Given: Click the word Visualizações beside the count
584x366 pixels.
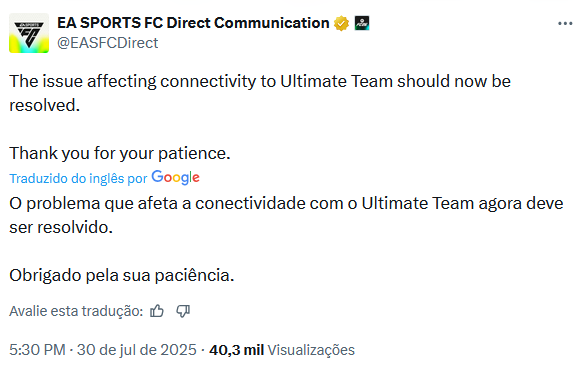Looking at the screenshot, I should [311, 350].
